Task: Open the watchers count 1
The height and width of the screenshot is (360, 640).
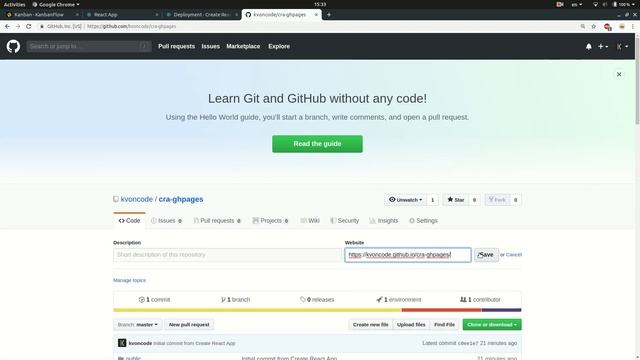Action: pos(433,200)
